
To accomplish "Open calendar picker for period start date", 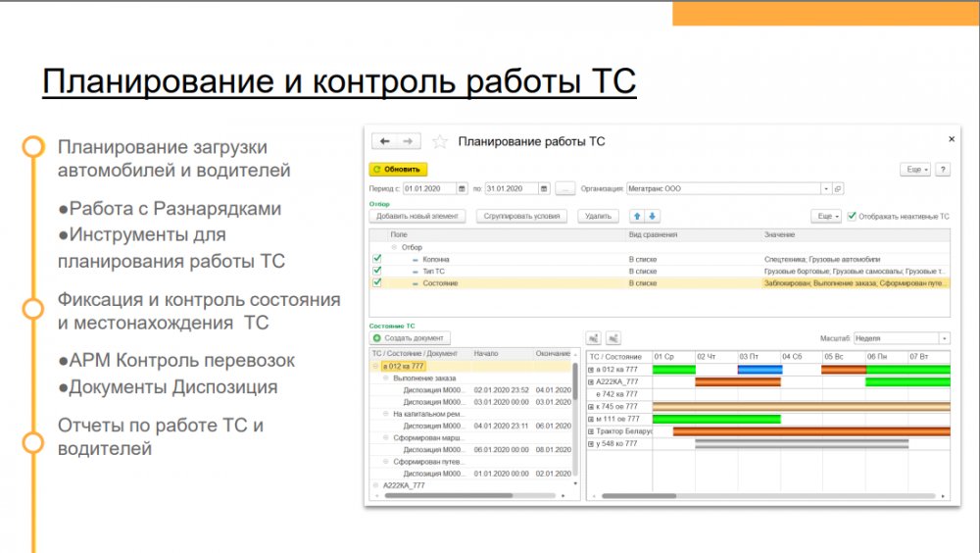I will click(x=463, y=188).
